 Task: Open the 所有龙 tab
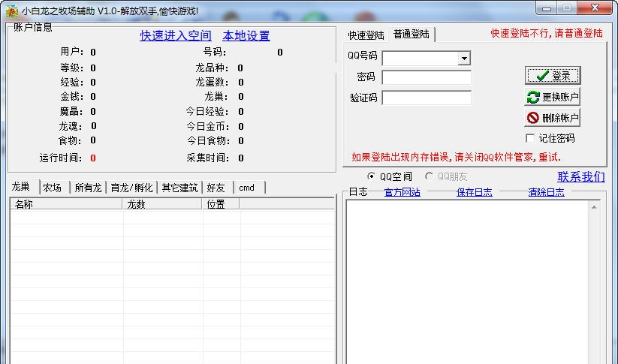click(x=88, y=188)
